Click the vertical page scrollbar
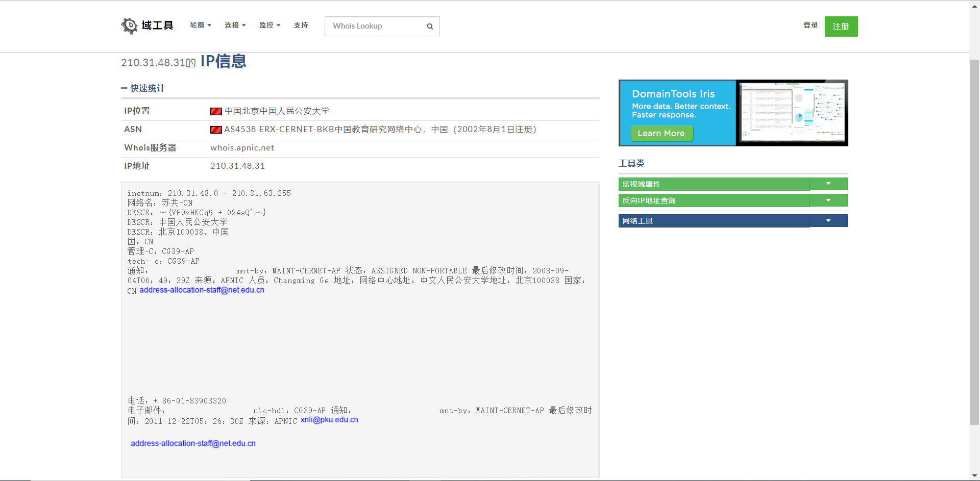Viewport: 980px width, 481px height. [x=974, y=242]
